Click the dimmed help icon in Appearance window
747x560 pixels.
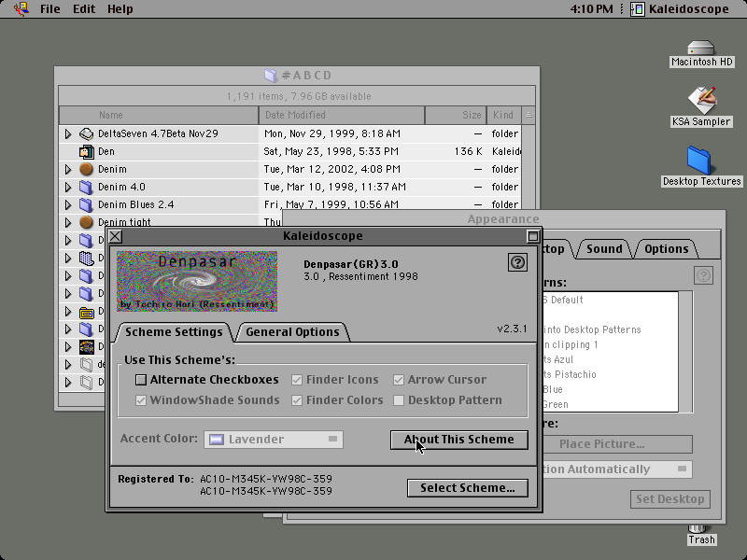click(x=704, y=275)
